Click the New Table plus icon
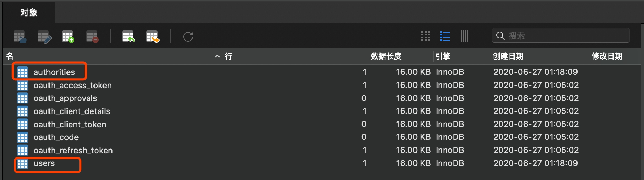The image size is (644, 180). [x=68, y=36]
